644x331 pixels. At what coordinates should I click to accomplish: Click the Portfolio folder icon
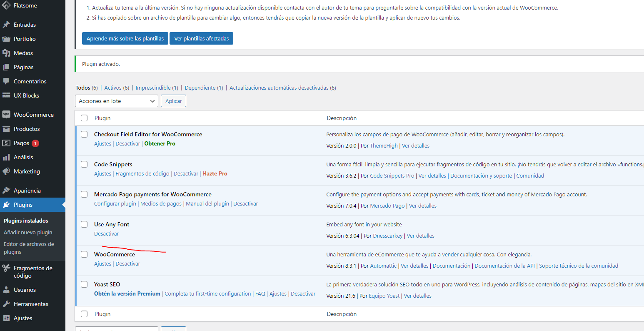point(6,39)
